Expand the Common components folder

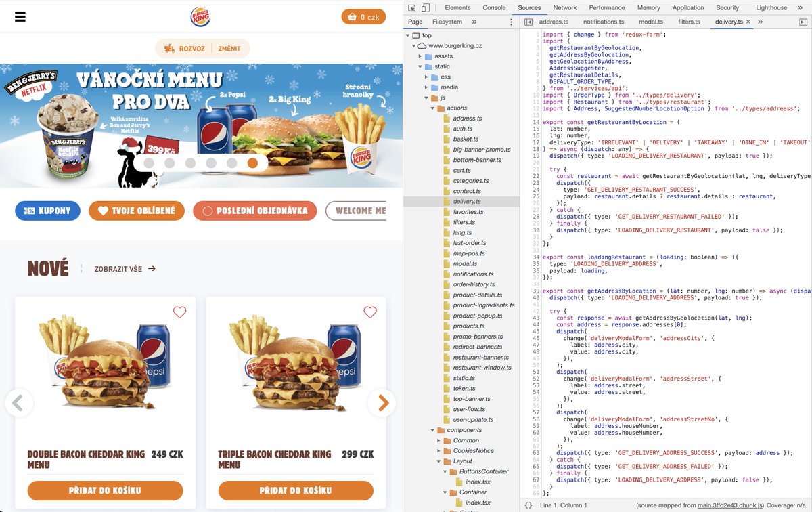(438, 440)
